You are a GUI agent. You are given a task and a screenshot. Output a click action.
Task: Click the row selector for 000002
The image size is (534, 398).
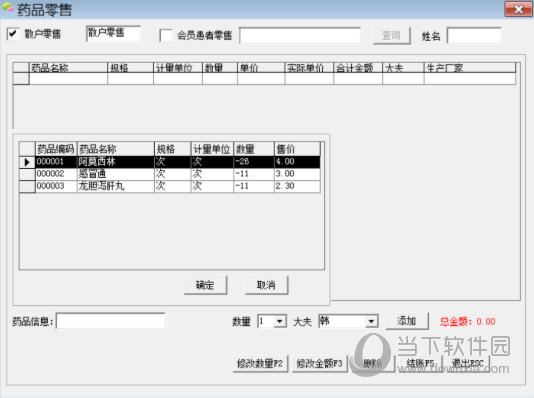[x=27, y=174]
